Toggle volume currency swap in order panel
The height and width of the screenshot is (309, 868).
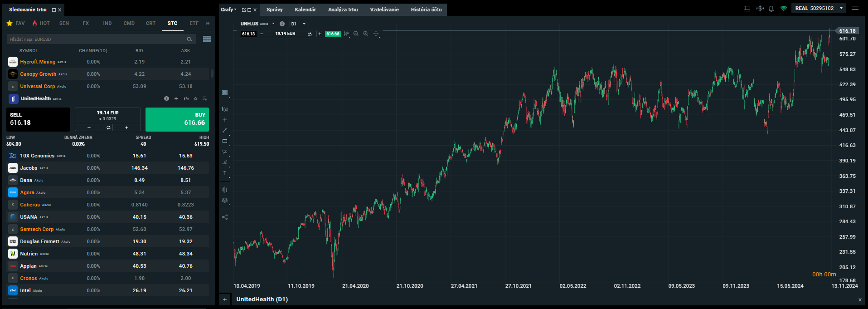coord(108,128)
